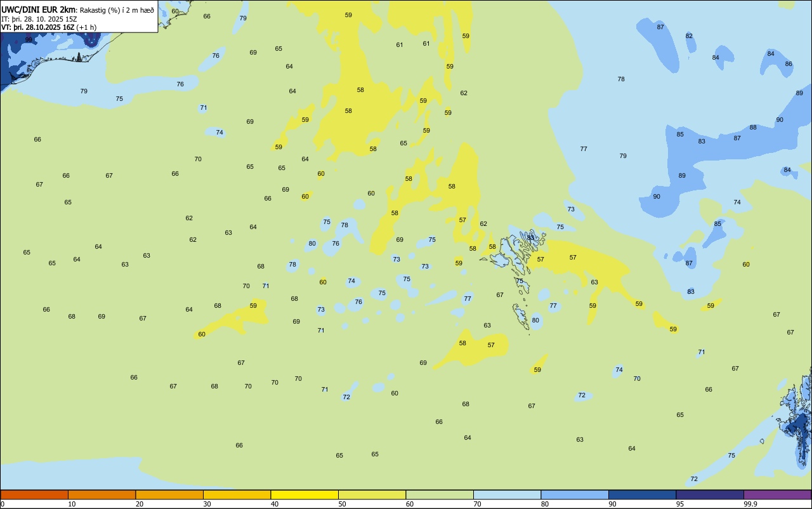The height and width of the screenshot is (509, 812).
Task: Click the 'IT: þri. 28. 10. 2025 15Z' line
Action: click(39, 19)
